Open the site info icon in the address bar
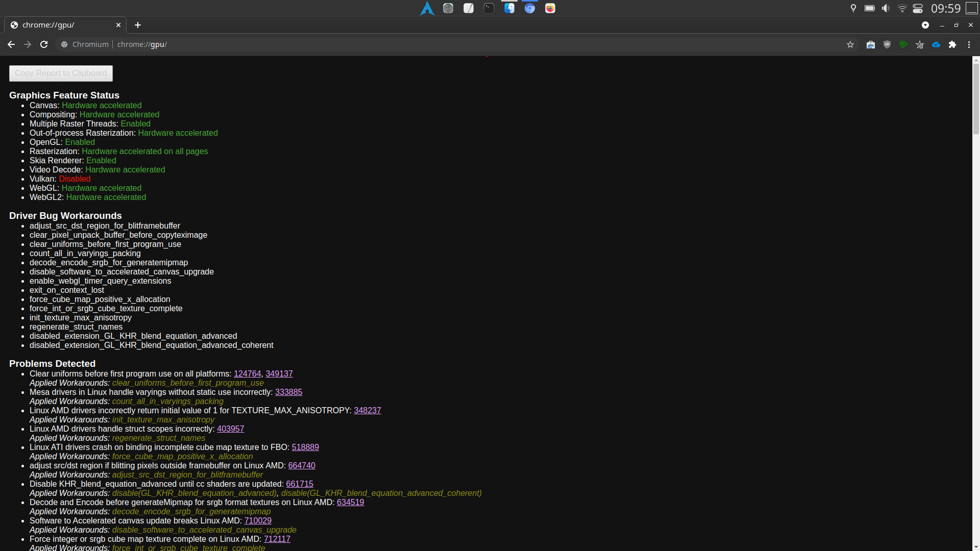Image resolution: width=980 pixels, height=551 pixels. 64,44
